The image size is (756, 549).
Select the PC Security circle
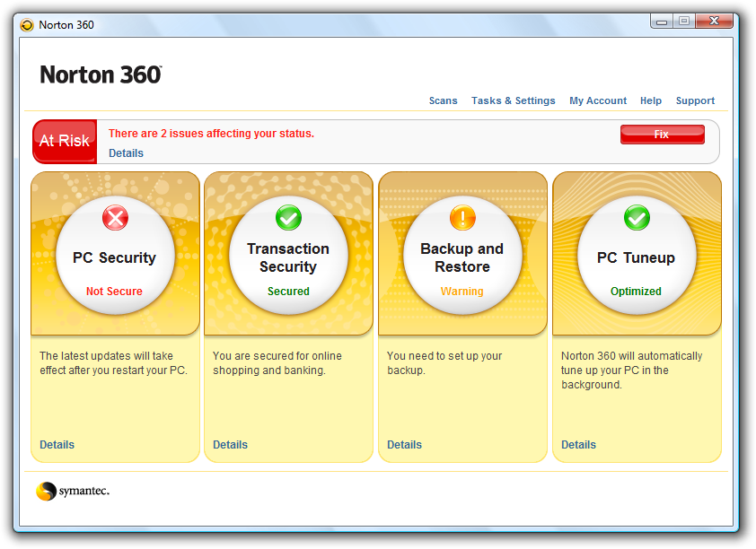(115, 256)
